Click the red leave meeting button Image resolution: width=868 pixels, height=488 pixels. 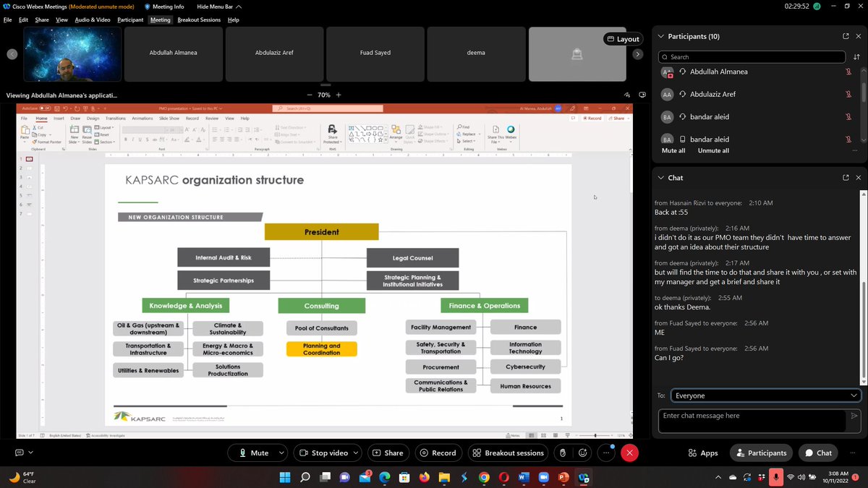pos(630,453)
